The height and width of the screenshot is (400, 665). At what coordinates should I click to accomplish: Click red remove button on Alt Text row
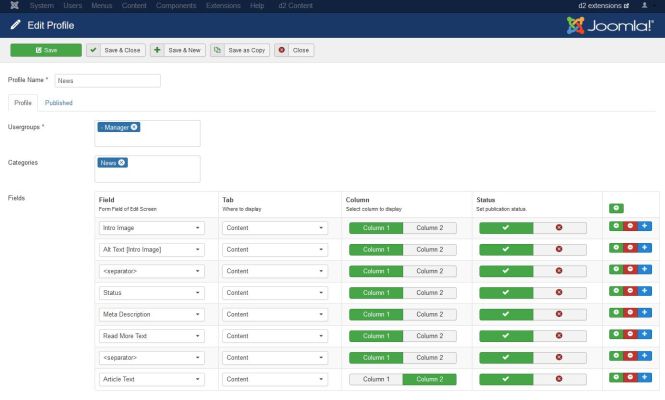pos(630,248)
